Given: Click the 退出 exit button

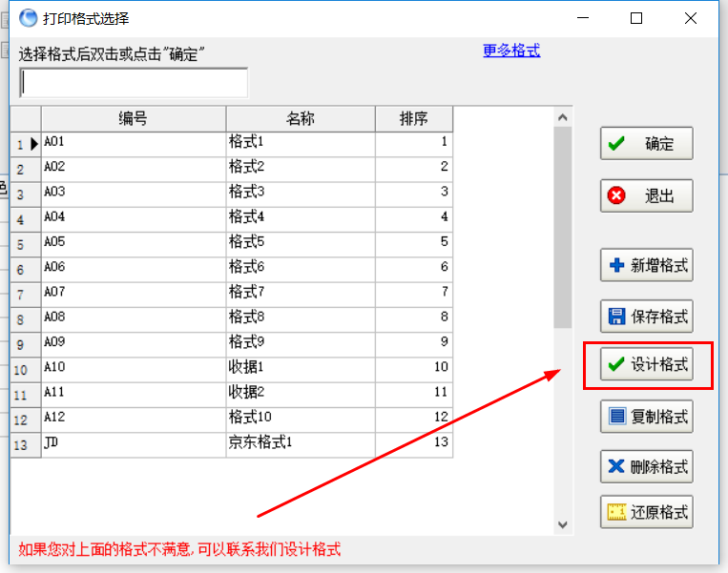Looking at the screenshot, I should click(x=646, y=195).
